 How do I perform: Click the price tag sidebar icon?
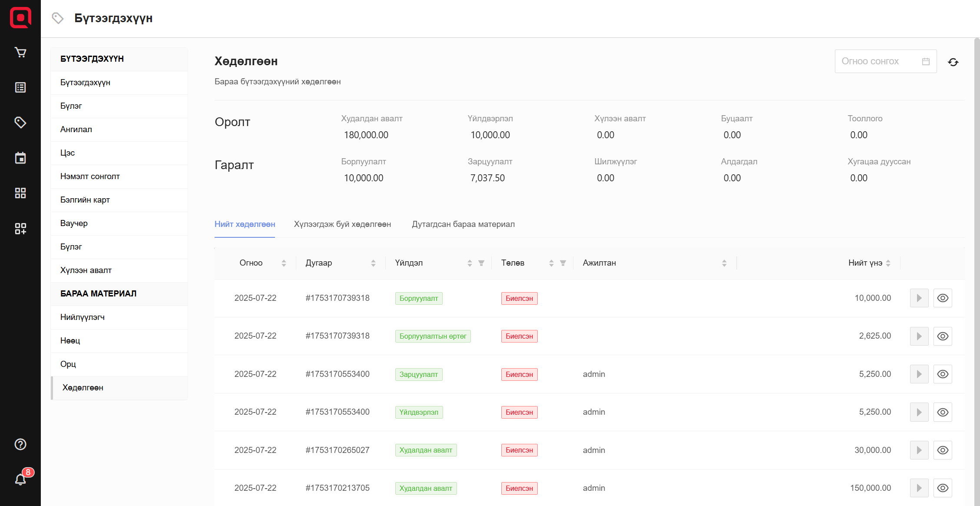20,123
